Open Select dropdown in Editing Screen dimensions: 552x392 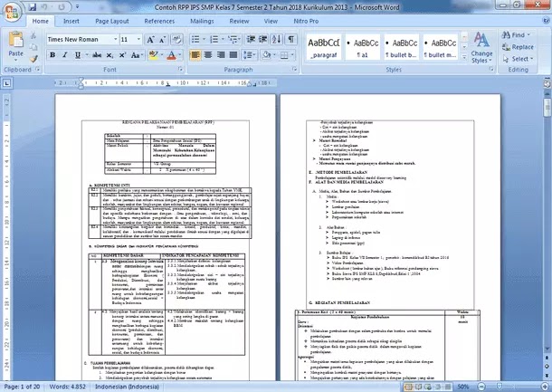518,59
